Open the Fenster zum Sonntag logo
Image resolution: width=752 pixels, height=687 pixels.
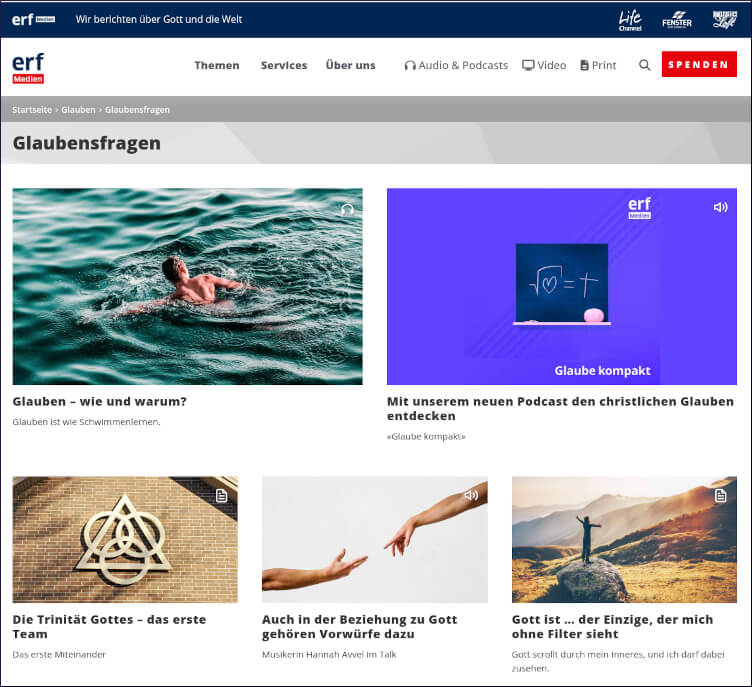677,20
